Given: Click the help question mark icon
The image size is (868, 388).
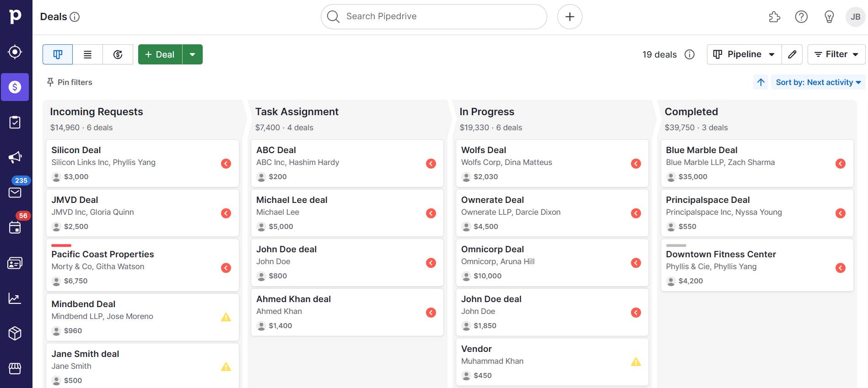Looking at the screenshot, I should pyautogui.click(x=801, y=17).
